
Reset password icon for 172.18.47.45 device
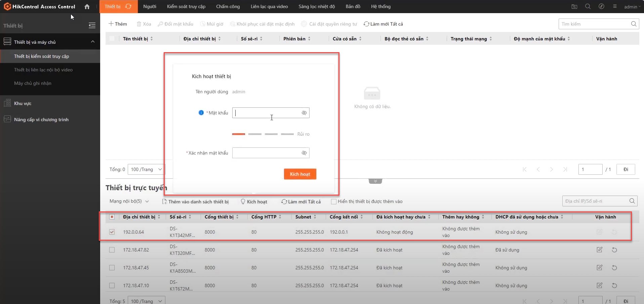tap(614, 268)
